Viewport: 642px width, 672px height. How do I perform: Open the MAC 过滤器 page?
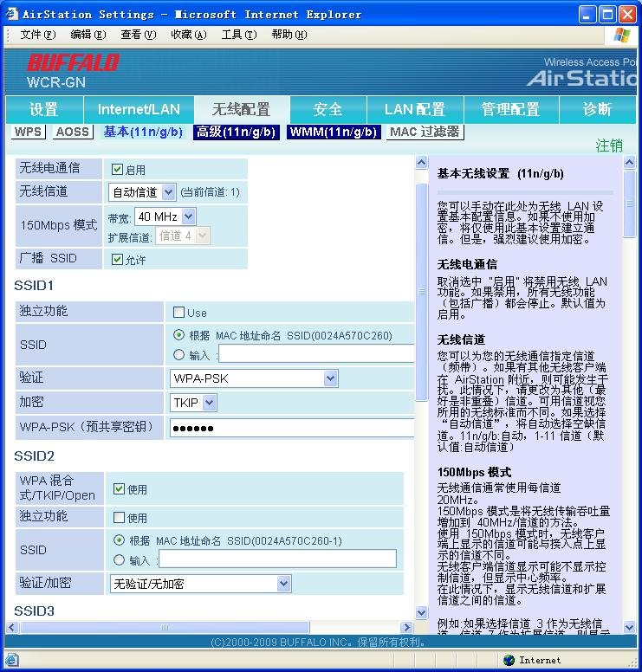click(x=424, y=132)
